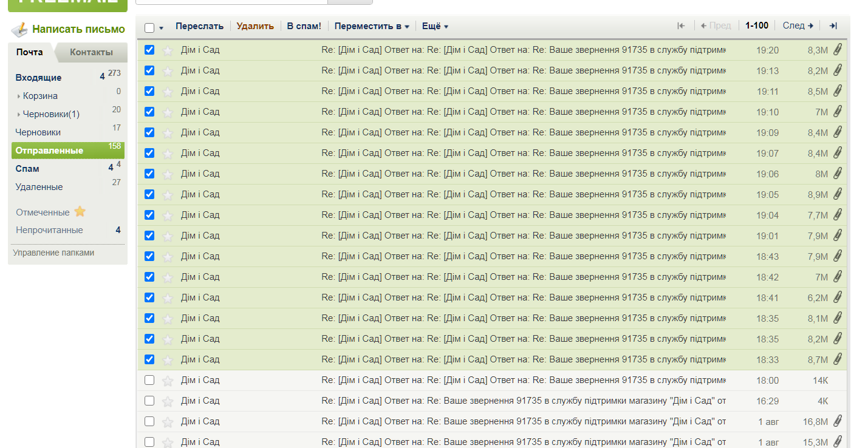Star the message sent at 19:11

click(168, 92)
